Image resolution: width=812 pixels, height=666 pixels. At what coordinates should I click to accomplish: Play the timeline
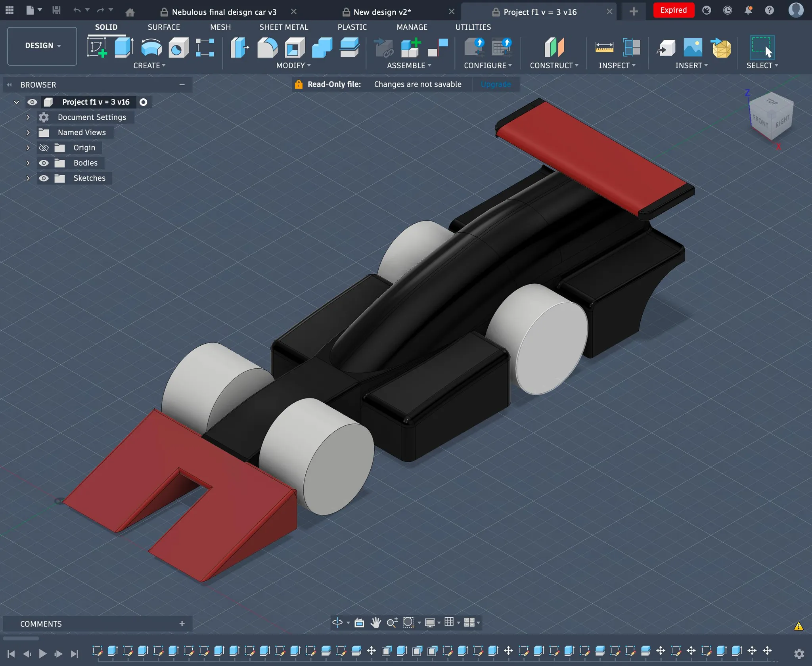(43, 653)
